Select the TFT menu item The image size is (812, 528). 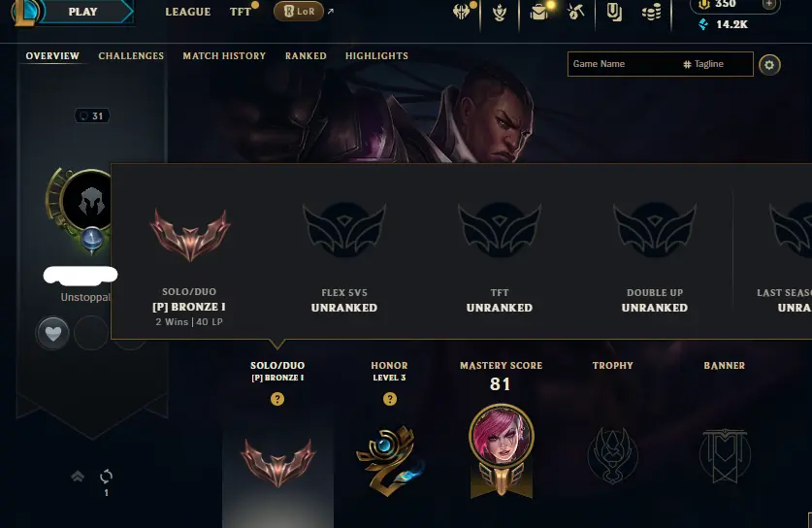(241, 12)
